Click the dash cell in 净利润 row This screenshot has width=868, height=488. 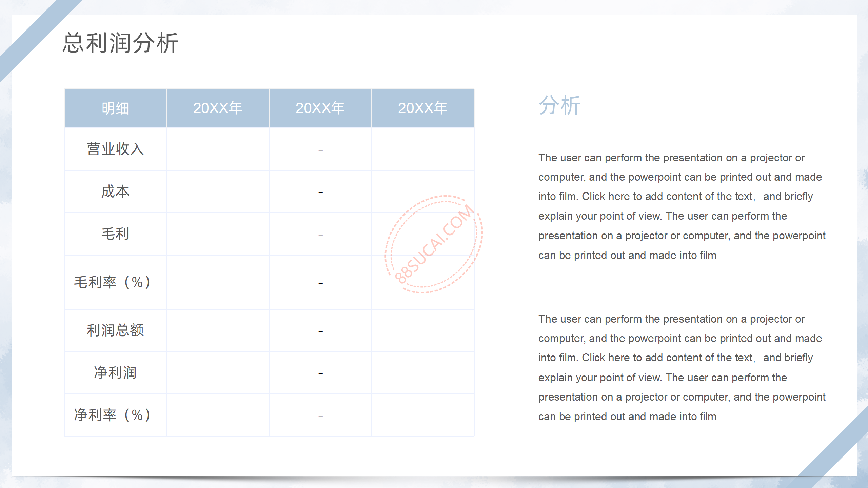coord(320,372)
